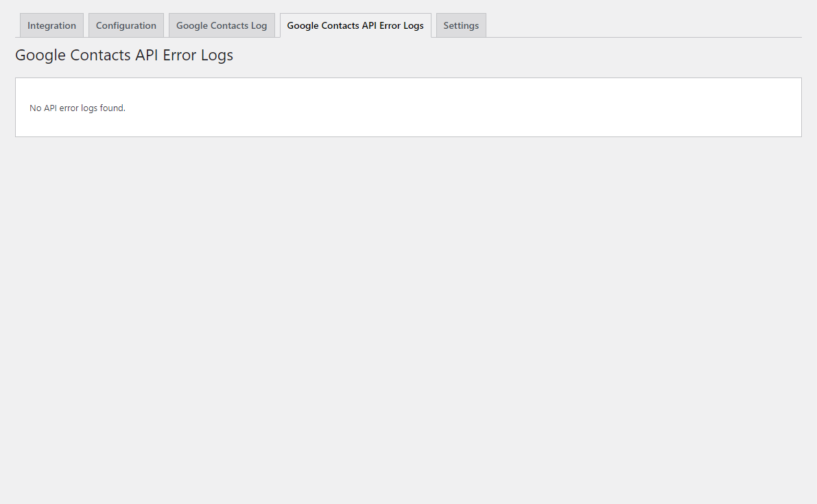
Task: Select Google Contacts API Error Logs tab
Action: point(355,25)
